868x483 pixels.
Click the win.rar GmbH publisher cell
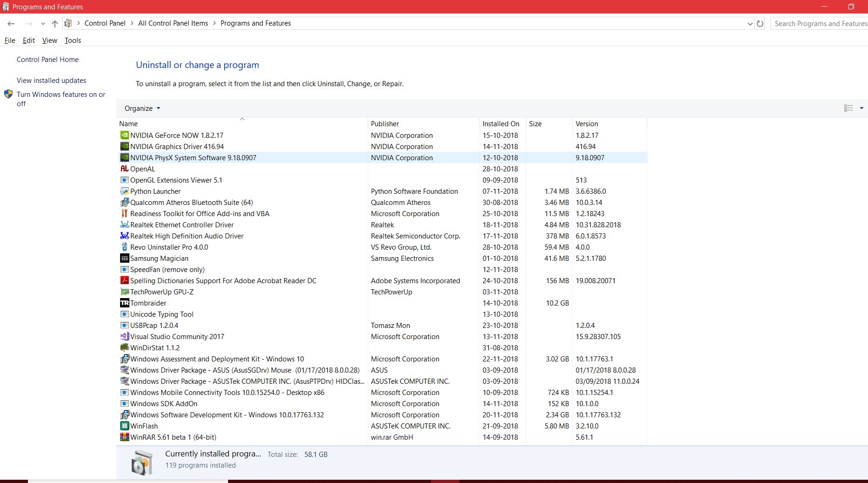392,437
